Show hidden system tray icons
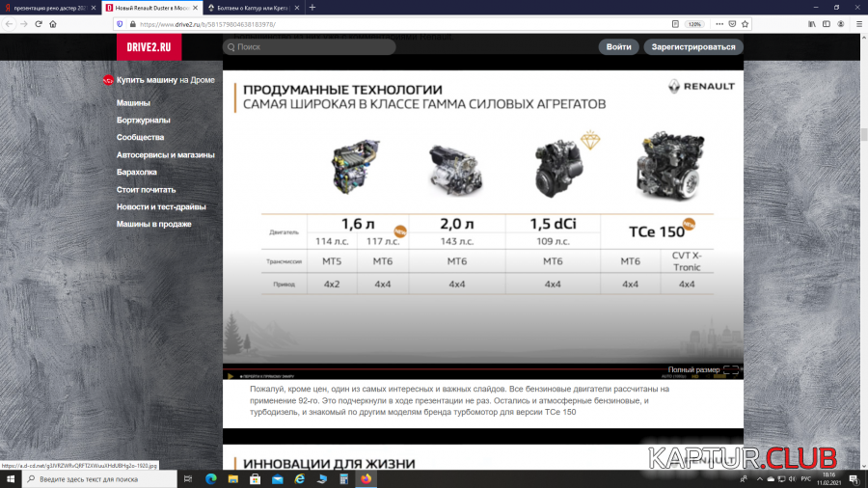 point(760,479)
